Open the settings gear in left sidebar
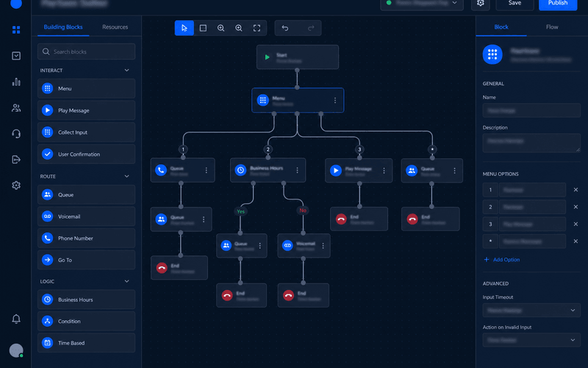Image resolution: width=588 pixels, height=368 pixels. [16, 185]
